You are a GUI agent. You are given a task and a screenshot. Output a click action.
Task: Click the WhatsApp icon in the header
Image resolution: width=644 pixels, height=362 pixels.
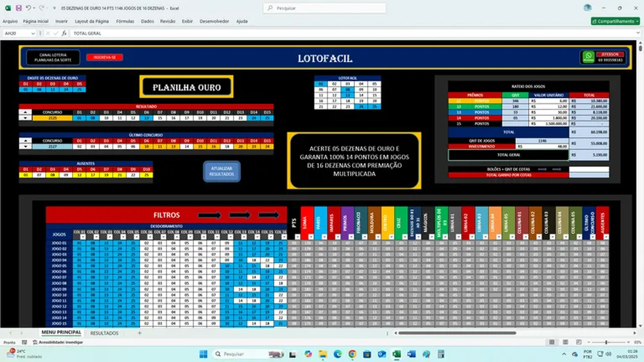tap(588, 57)
